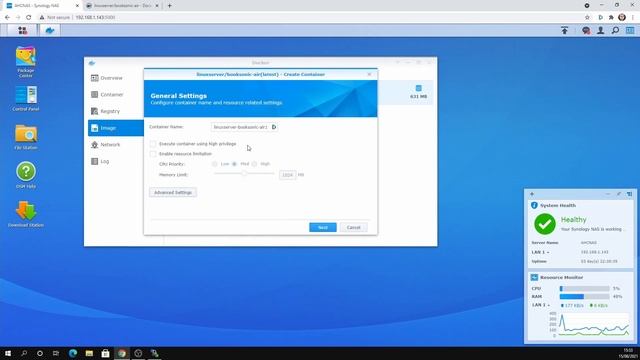This screenshot has width=640, height=360.
Task: Click the Memory Limit value field
Action: tap(288, 175)
